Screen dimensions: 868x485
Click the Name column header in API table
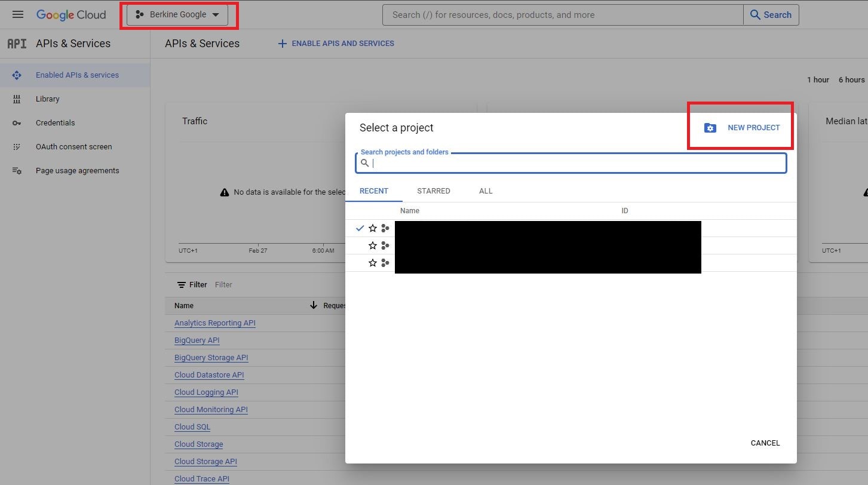(x=184, y=306)
